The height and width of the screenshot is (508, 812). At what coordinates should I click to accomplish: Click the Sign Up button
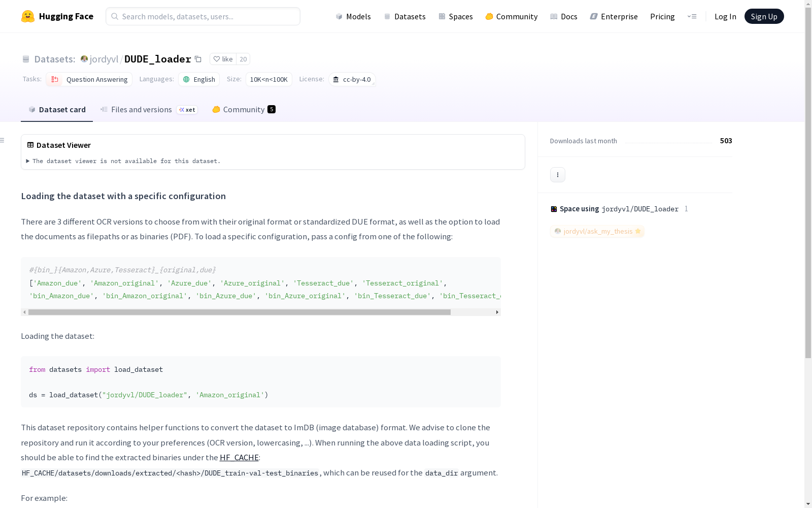(x=764, y=16)
